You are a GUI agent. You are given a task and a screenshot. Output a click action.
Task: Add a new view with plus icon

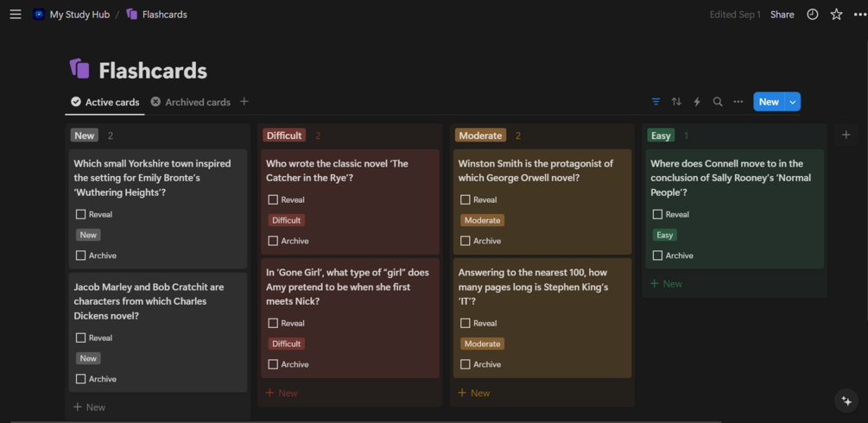click(x=244, y=102)
